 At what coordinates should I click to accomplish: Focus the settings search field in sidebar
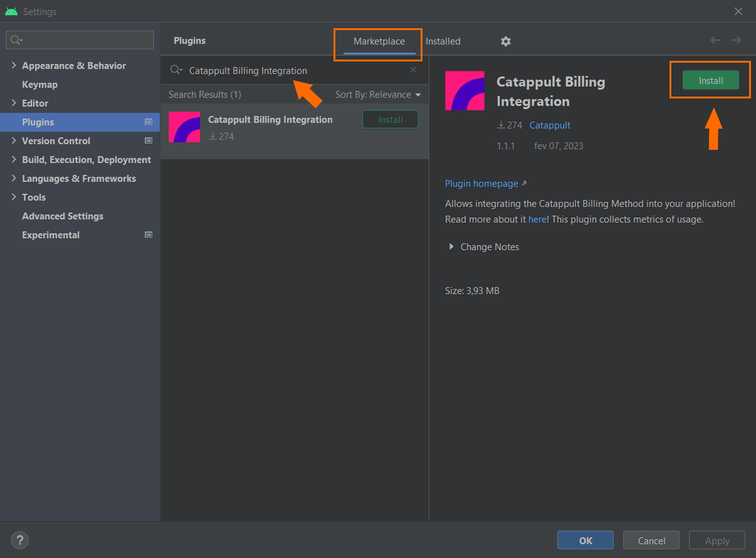80,40
